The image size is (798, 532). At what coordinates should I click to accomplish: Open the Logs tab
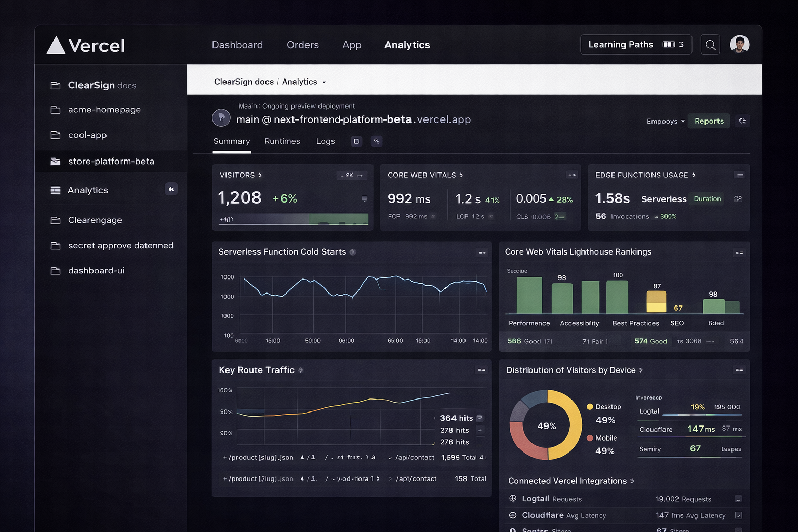pyautogui.click(x=325, y=141)
